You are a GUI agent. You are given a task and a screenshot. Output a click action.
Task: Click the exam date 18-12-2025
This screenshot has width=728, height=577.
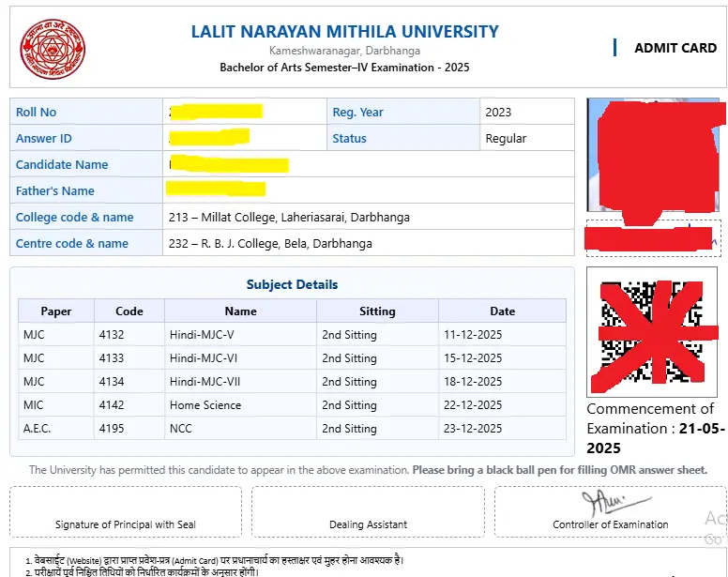[x=475, y=382]
